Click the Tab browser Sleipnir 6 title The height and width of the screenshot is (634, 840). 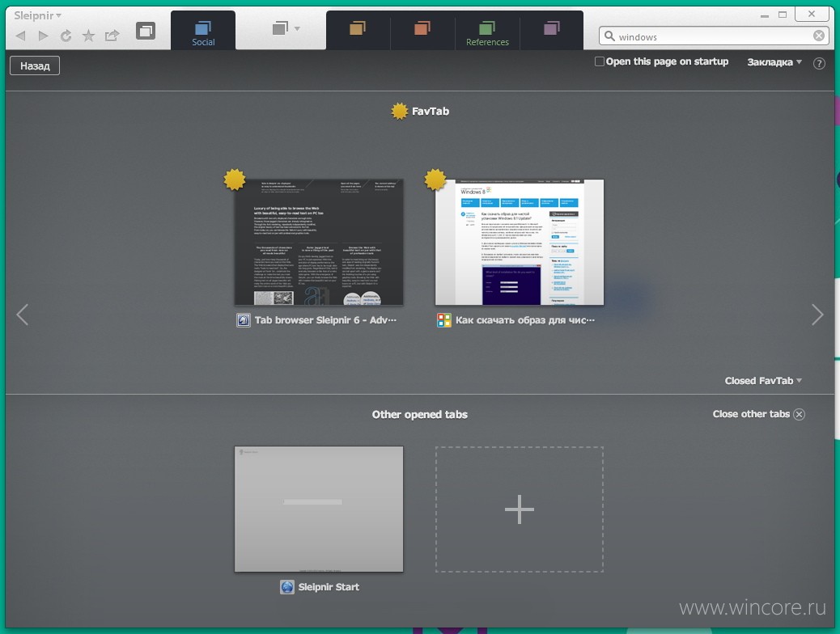pos(325,320)
